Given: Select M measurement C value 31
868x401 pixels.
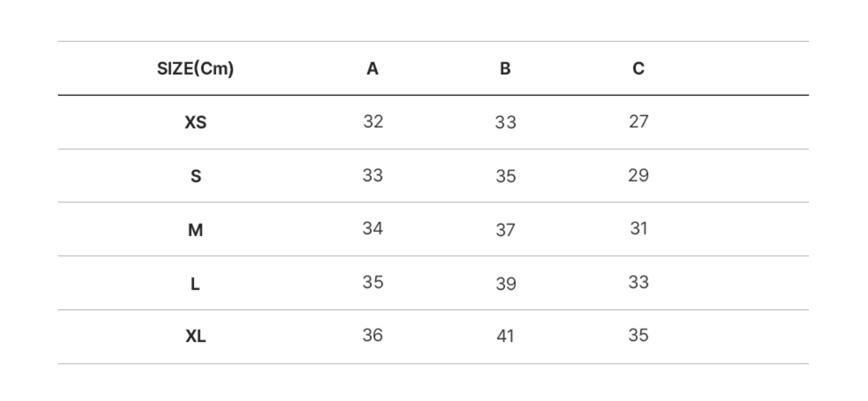Looking at the screenshot, I should [638, 229].
